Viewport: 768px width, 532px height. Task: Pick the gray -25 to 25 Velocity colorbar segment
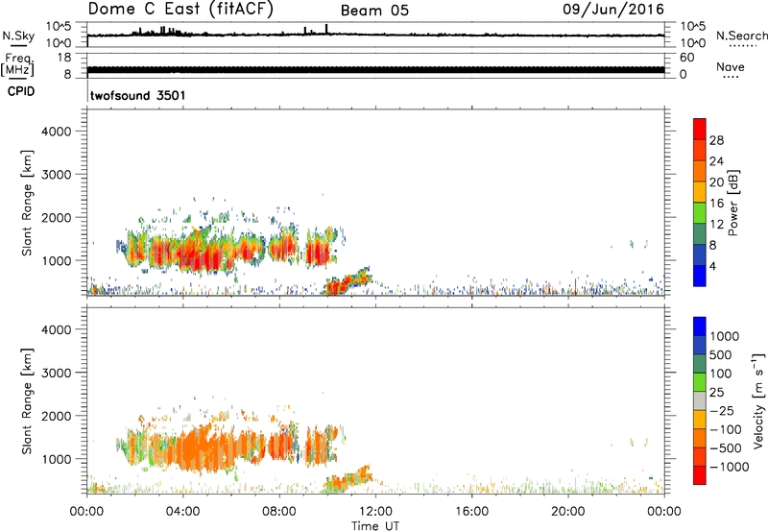[x=700, y=400]
